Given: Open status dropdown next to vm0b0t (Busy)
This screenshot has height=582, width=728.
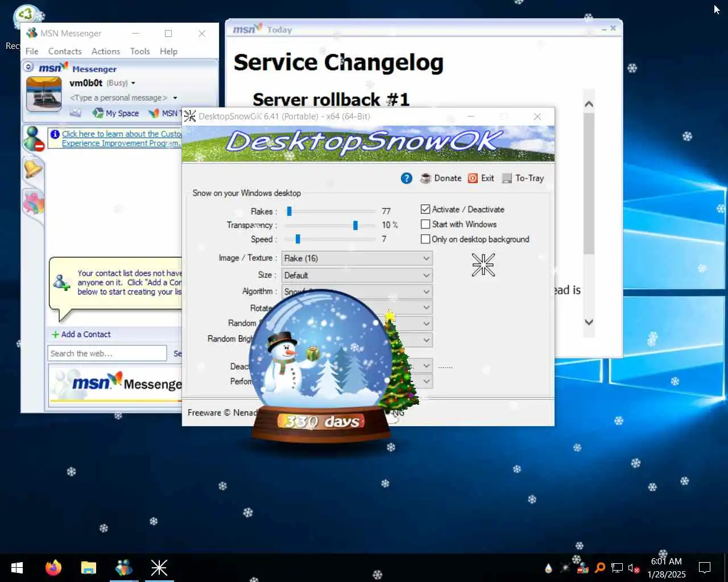Looking at the screenshot, I should point(133,83).
